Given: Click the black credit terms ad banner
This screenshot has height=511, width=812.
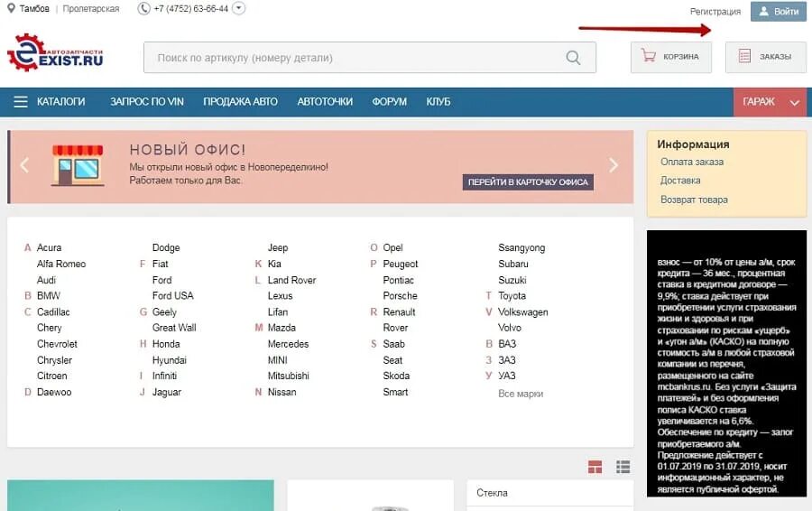Looking at the screenshot, I should pyautogui.click(x=726, y=364).
